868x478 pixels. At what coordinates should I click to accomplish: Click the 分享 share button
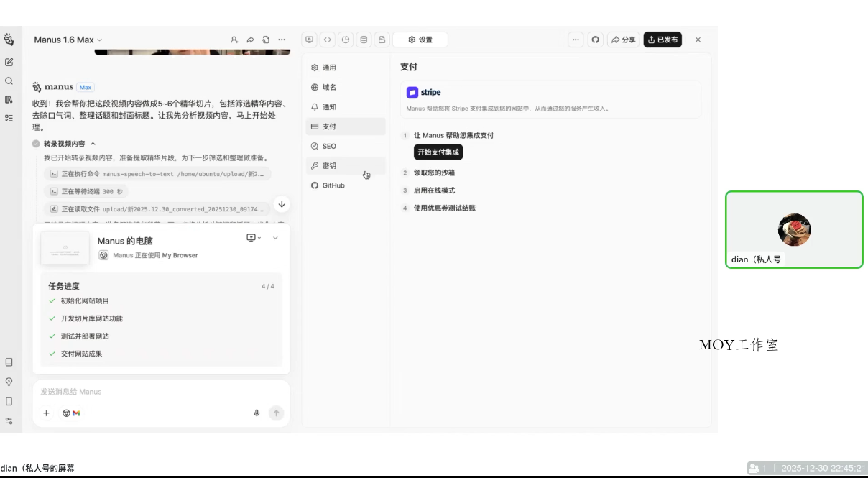pyautogui.click(x=622, y=40)
